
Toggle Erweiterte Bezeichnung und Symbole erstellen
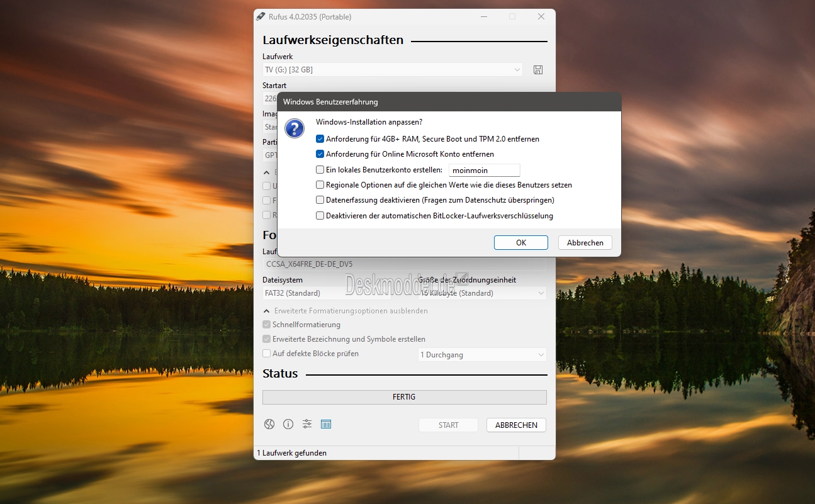(266, 339)
